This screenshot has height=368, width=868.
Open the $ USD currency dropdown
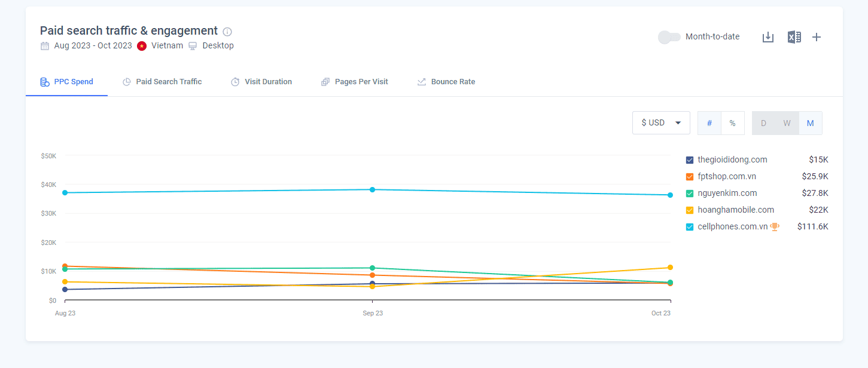pyautogui.click(x=661, y=122)
